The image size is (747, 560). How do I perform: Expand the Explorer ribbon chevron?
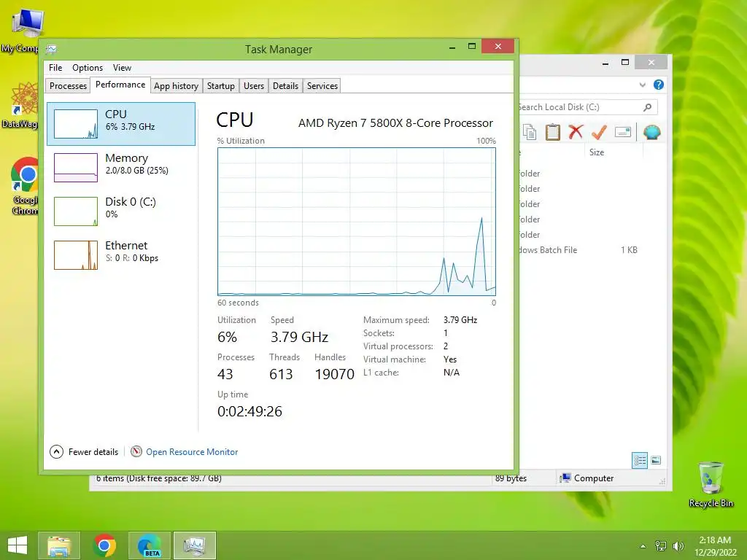pos(642,85)
